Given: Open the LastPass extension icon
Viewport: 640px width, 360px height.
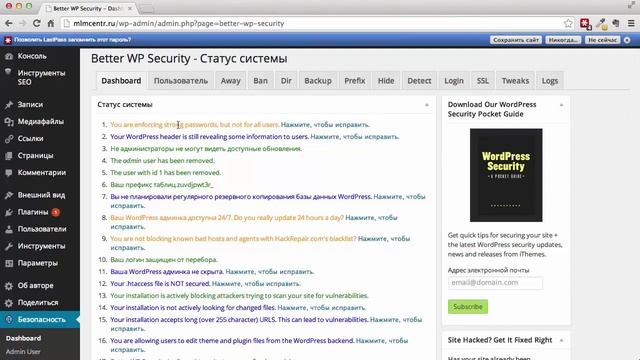Looking at the screenshot, I should point(586,24).
